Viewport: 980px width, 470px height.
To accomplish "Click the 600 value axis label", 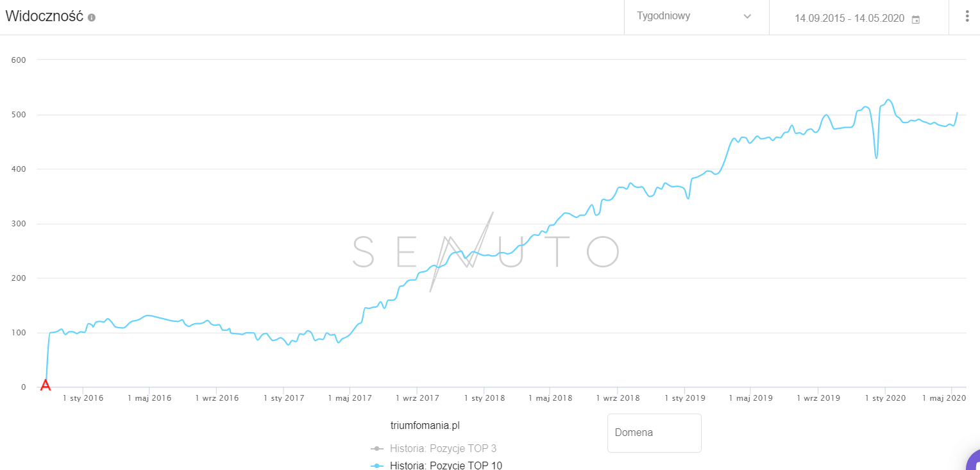I will point(19,60).
